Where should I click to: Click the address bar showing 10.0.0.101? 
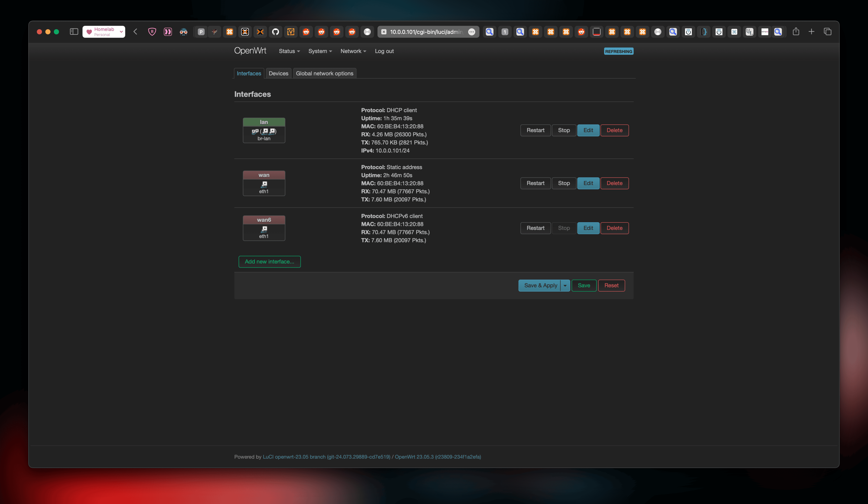427,32
